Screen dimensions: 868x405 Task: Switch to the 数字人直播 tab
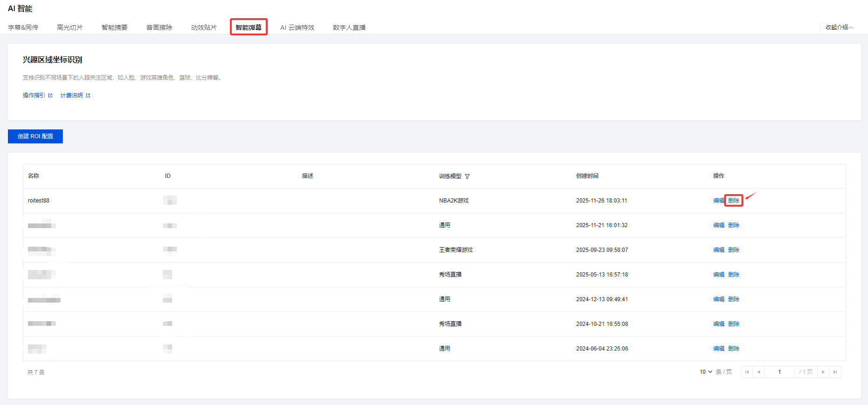click(349, 27)
